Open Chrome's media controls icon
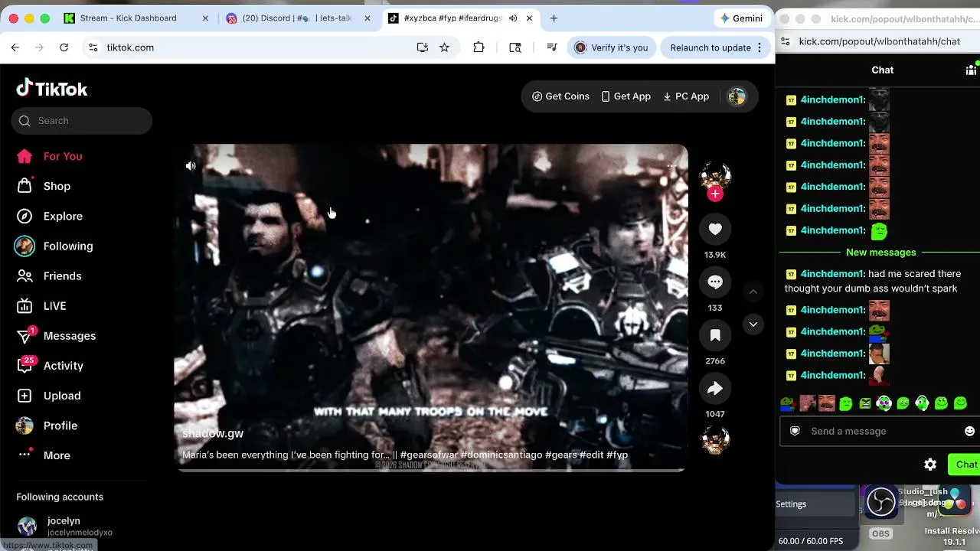 (x=551, y=47)
